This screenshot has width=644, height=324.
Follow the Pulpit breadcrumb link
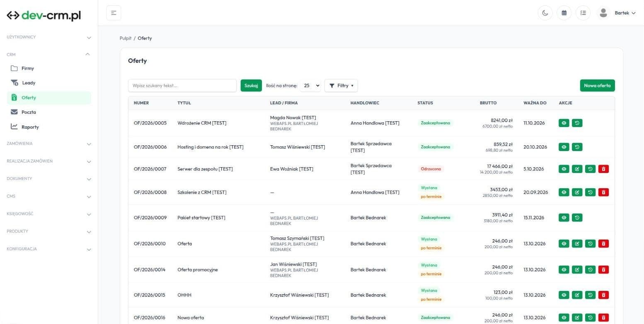click(x=126, y=38)
